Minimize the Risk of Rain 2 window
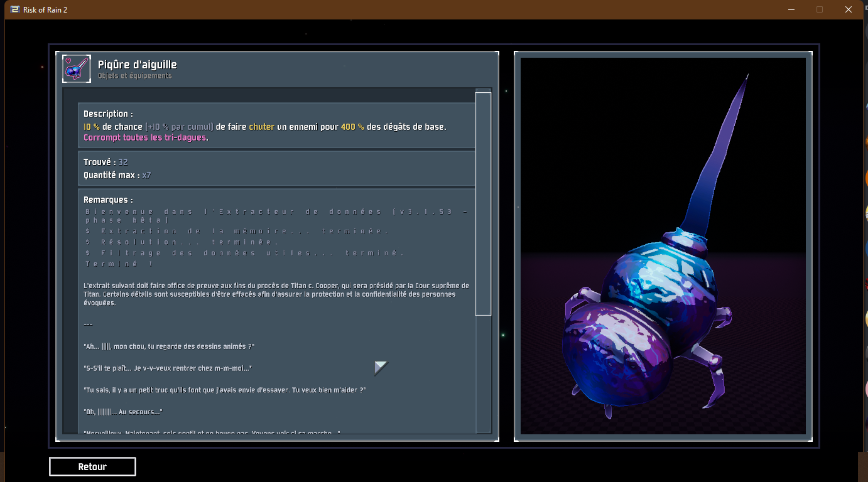 791,9
